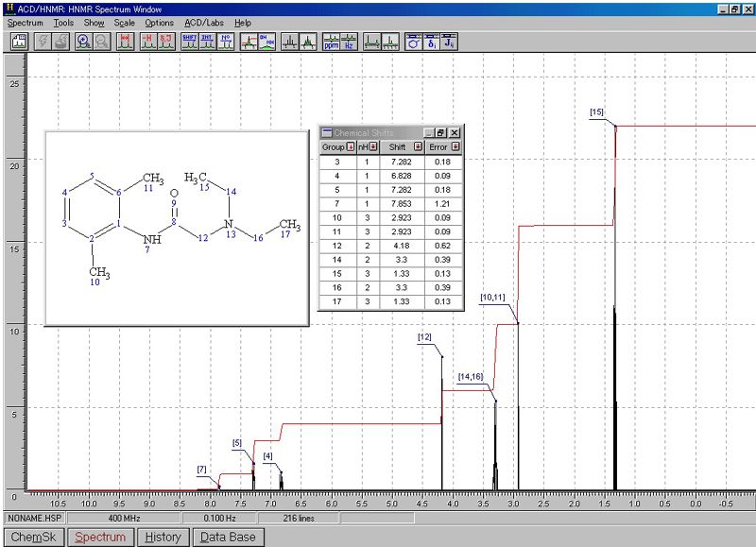Toggle the INT integral labels icon
The image size is (756, 547).
click(207, 42)
